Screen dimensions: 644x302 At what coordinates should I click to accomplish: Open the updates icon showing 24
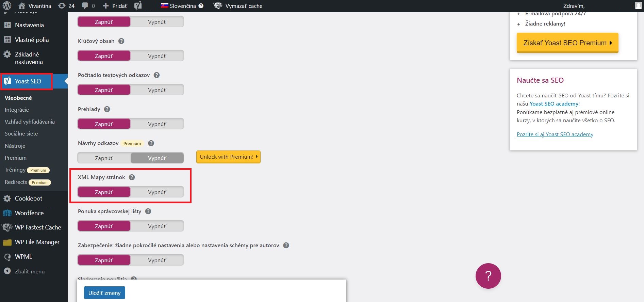tap(62, 6)
